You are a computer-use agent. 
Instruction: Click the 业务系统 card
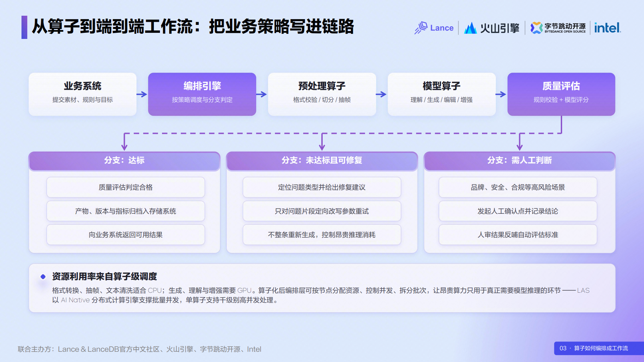83,94
